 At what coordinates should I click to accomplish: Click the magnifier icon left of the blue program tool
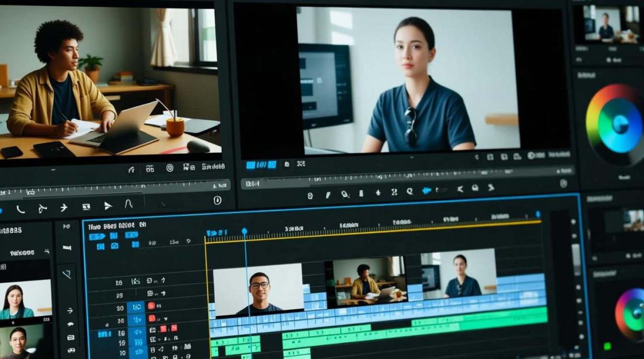(410, 191)
